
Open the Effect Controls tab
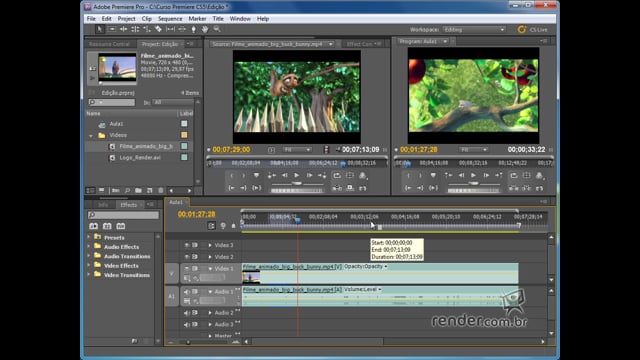360,44
